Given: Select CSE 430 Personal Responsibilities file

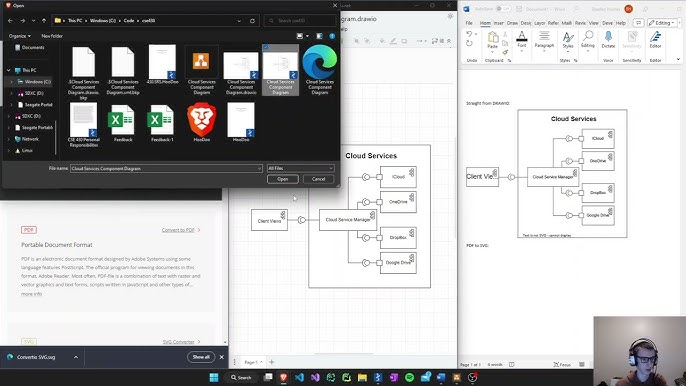Looking at the screenshot, I should (84, 125).
